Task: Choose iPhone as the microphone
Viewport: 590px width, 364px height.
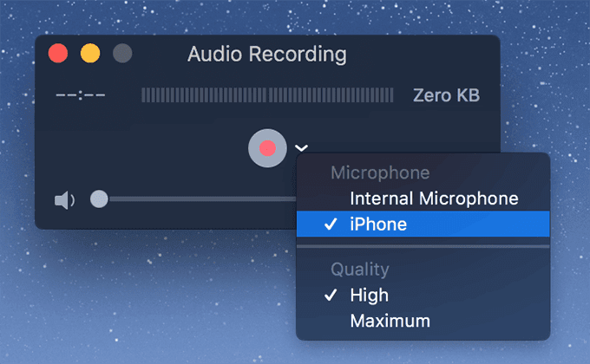Action: tap(423, 224)
